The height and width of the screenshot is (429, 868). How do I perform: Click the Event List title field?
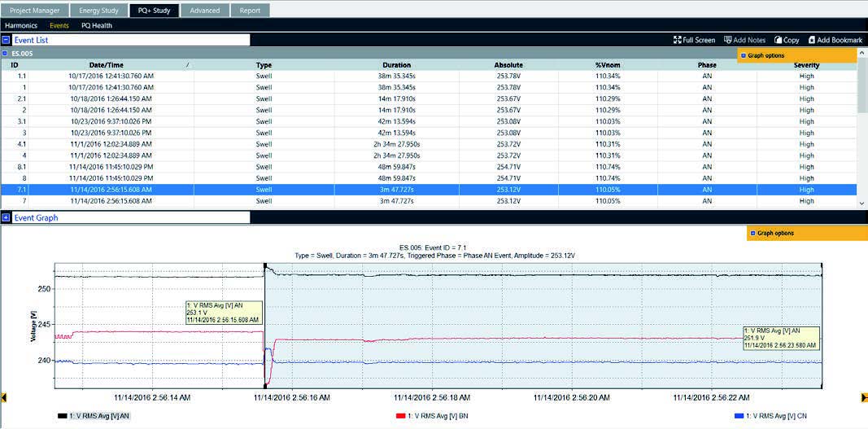(131, 40)
